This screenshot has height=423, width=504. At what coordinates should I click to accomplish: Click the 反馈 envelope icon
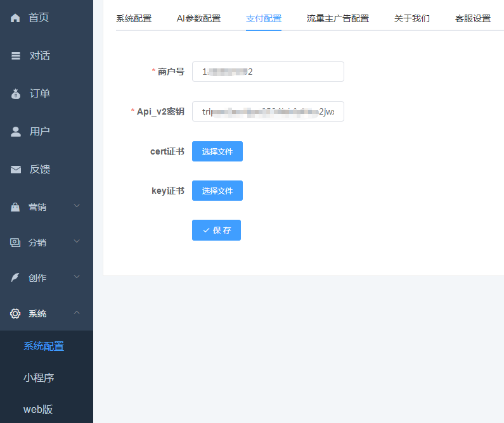(16, 170)
